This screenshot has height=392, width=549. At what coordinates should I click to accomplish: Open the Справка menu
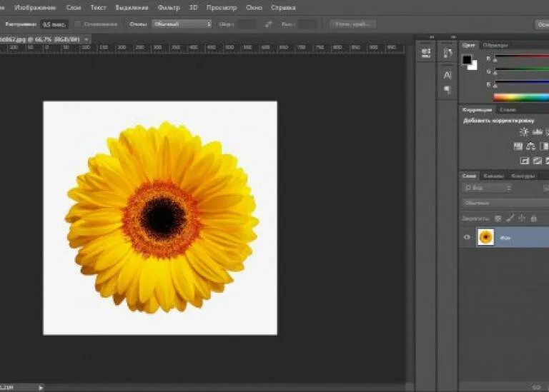click(283, 7)
